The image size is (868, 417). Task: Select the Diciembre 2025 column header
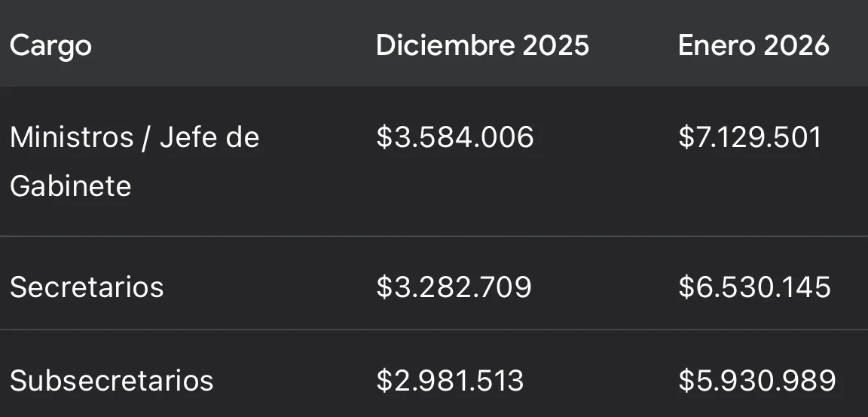point(482,46)
